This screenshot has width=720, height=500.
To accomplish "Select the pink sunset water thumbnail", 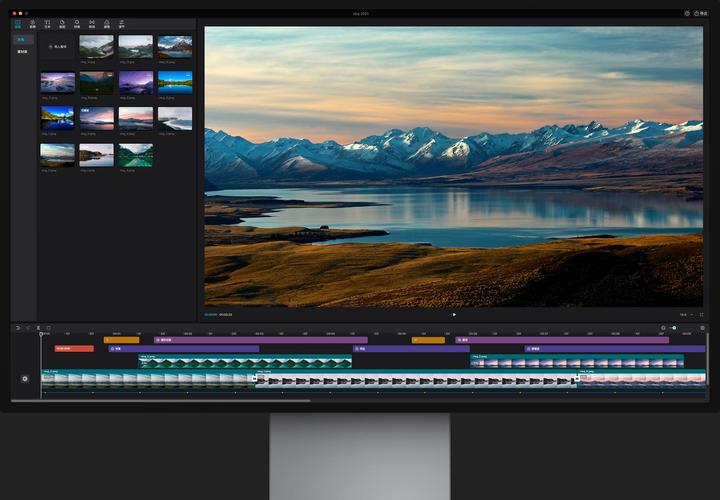I will point(135,118).
